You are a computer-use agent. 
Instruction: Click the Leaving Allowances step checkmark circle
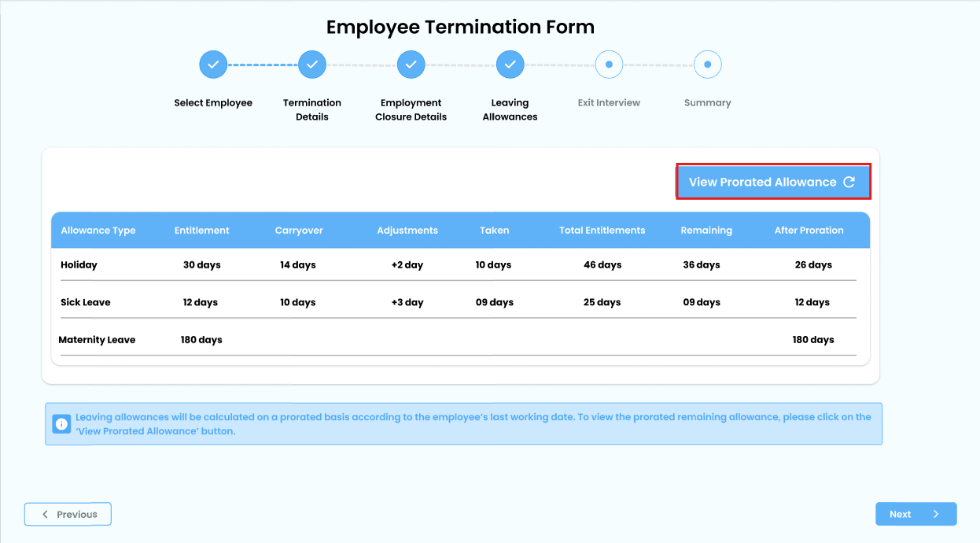[x=510, y=65]
